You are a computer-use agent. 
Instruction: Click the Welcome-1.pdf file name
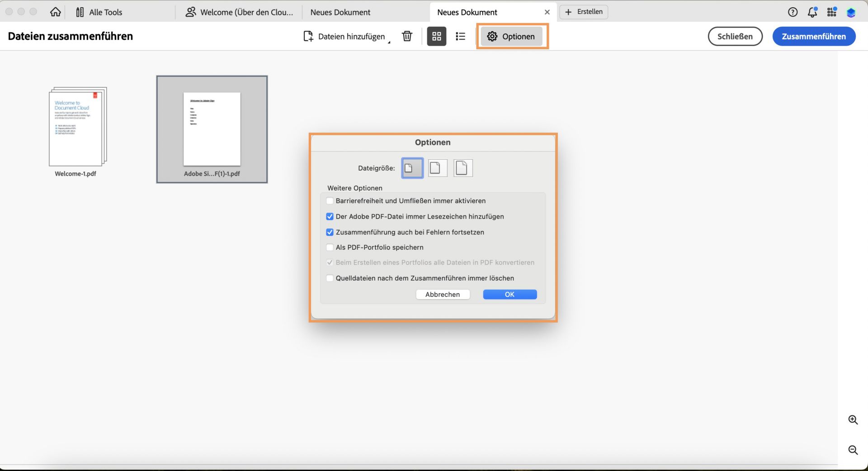click(x=75, y=174)
